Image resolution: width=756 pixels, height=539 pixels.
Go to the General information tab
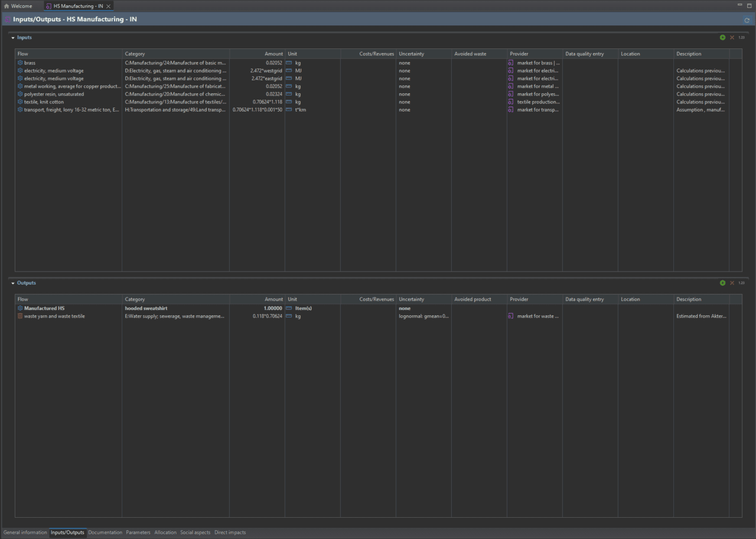click(x=25, y=533)
